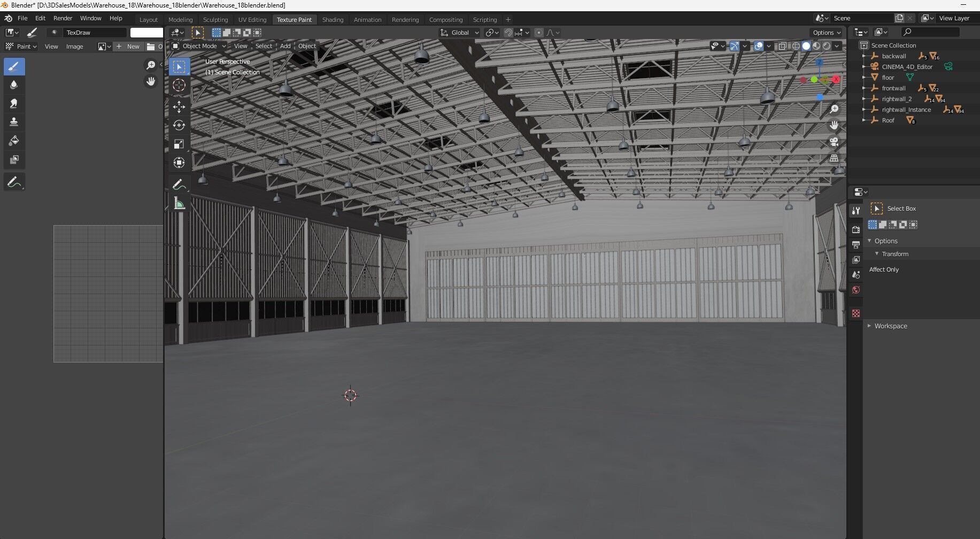Switch to Wireframe viewport shading

796,46
